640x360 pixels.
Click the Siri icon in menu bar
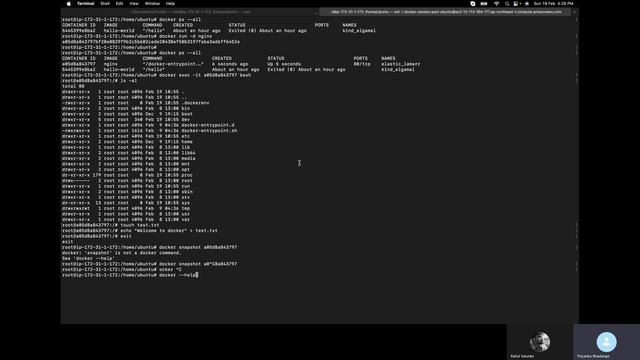[527, 4]
